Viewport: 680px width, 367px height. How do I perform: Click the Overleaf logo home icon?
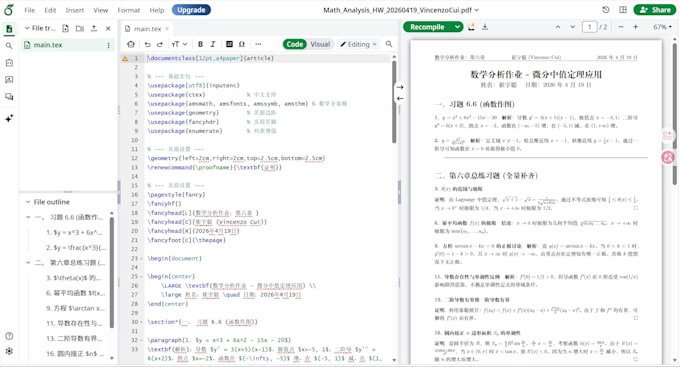(9, 10)
